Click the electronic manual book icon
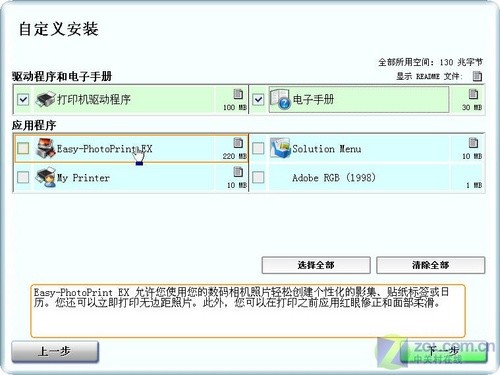This screenshot has width=500, height=375. pyautogui.click(x=279, y=99)
